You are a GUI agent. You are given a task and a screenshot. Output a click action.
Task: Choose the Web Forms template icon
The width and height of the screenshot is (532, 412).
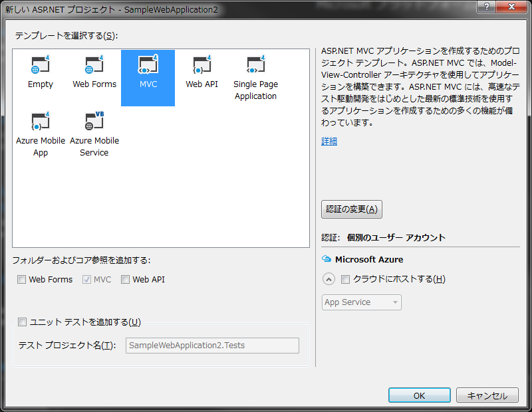coord(94,64)
